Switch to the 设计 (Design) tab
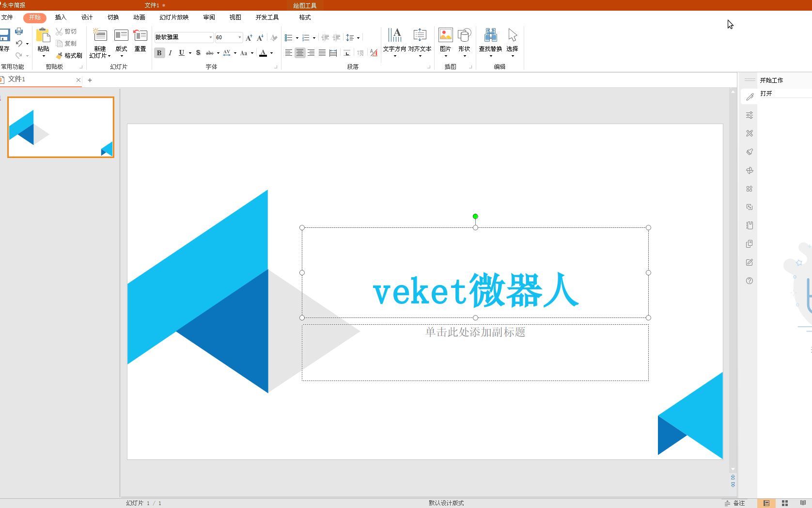Image resolution: width=812 pixels, height=508 pixels. [x=87, y=17]
